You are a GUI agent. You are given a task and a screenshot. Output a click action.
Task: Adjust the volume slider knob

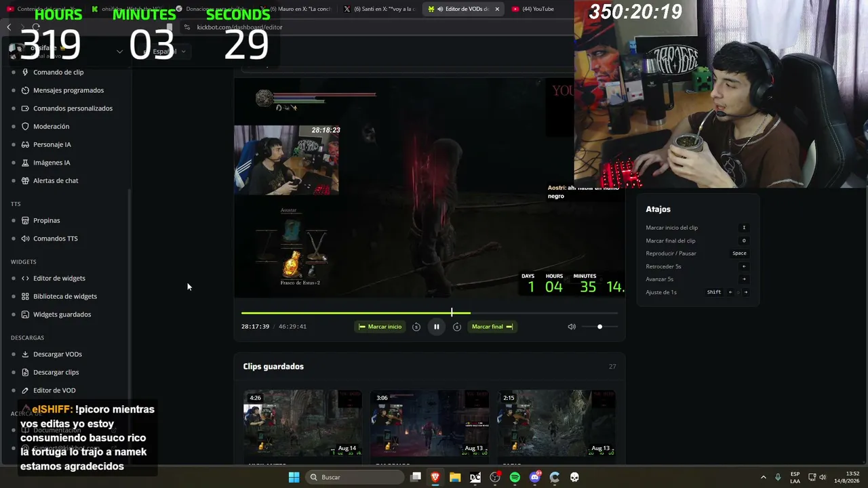pos(599,327)
